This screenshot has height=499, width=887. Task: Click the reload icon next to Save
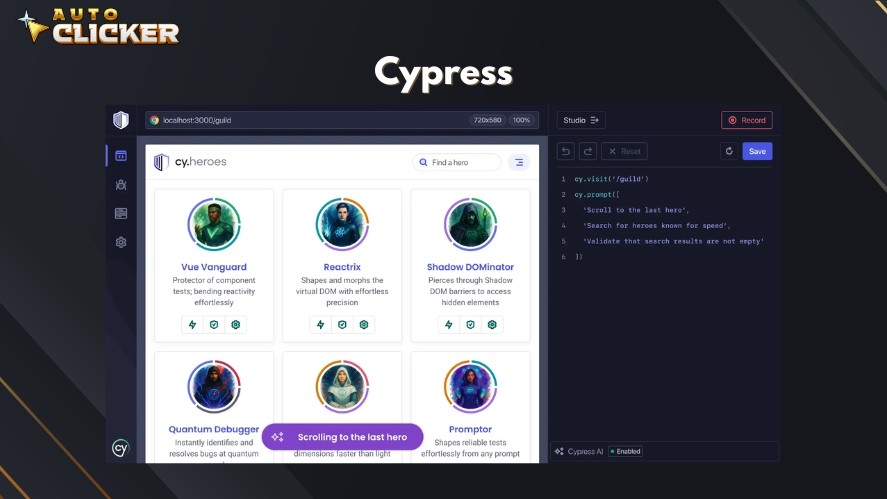point(729,151)
